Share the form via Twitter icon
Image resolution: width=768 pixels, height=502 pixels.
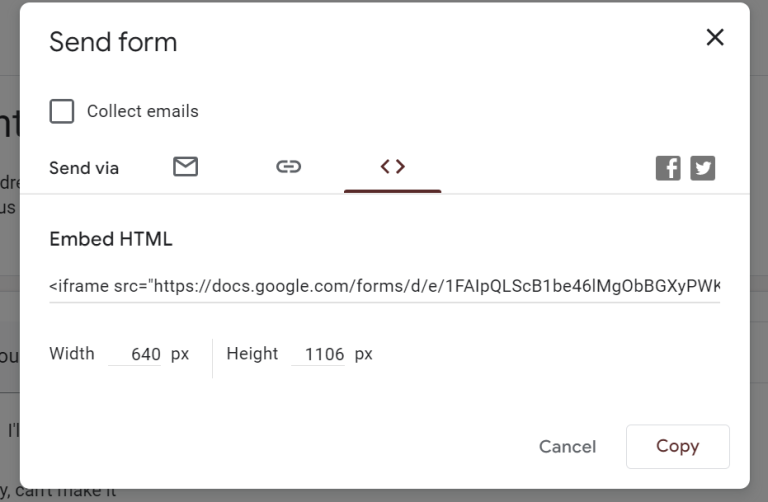point(703,168)
